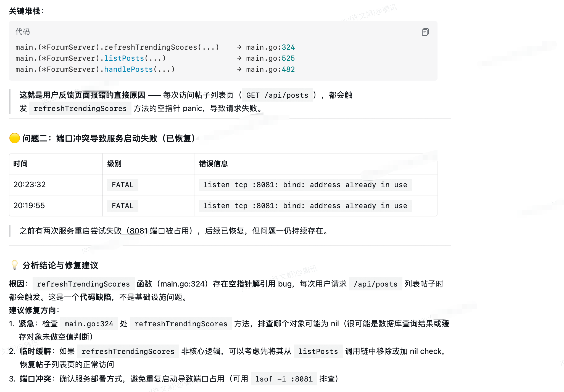Click line number 482 in the stack trace
564x392 pixels.
click(288, 69)
